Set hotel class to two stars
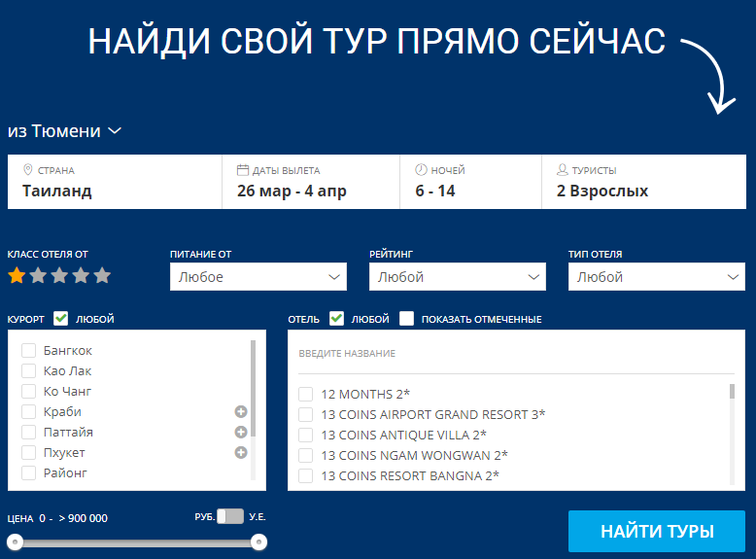 38,275
